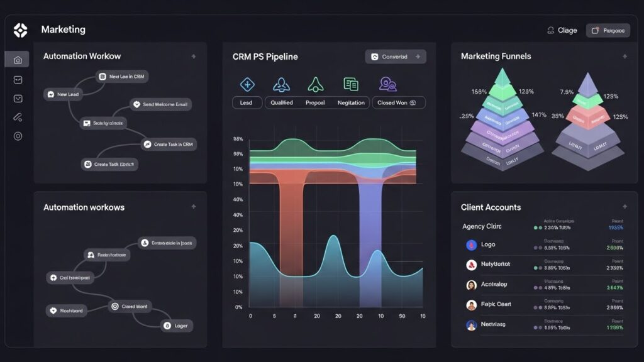The width and height of the screenshot is (644, 362).
Task: Click the link icon in the sidebar
Action: pyautogui.click(x=18, y=117)
